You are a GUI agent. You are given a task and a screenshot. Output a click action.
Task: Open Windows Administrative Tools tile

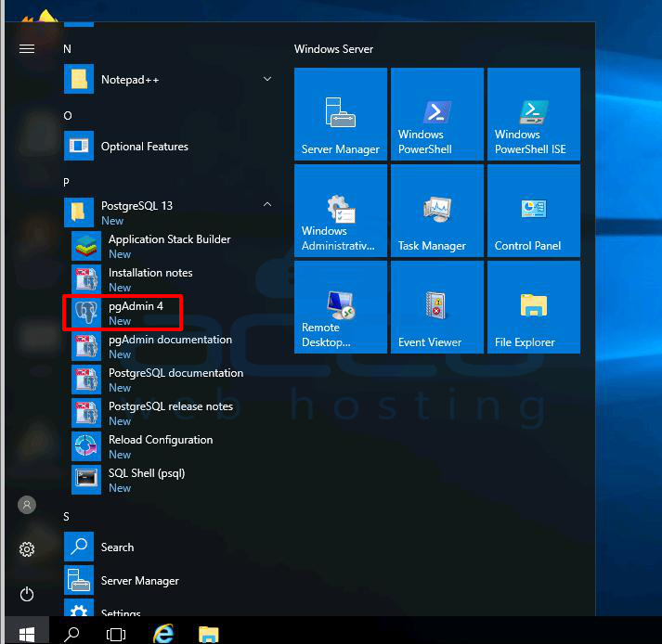(341, 211)
